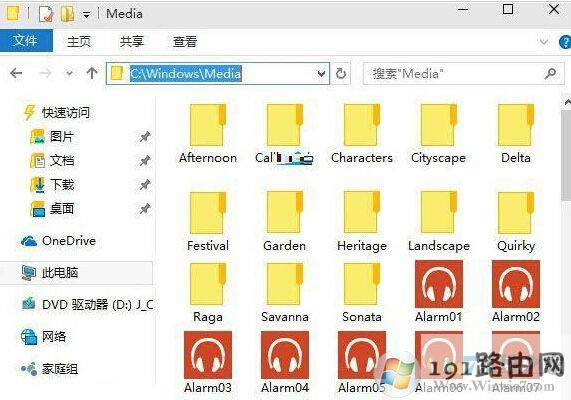This screenshot has width=571, height=400.
Task: Unpin the 下载 quick access item
Action: pos(145,185)
